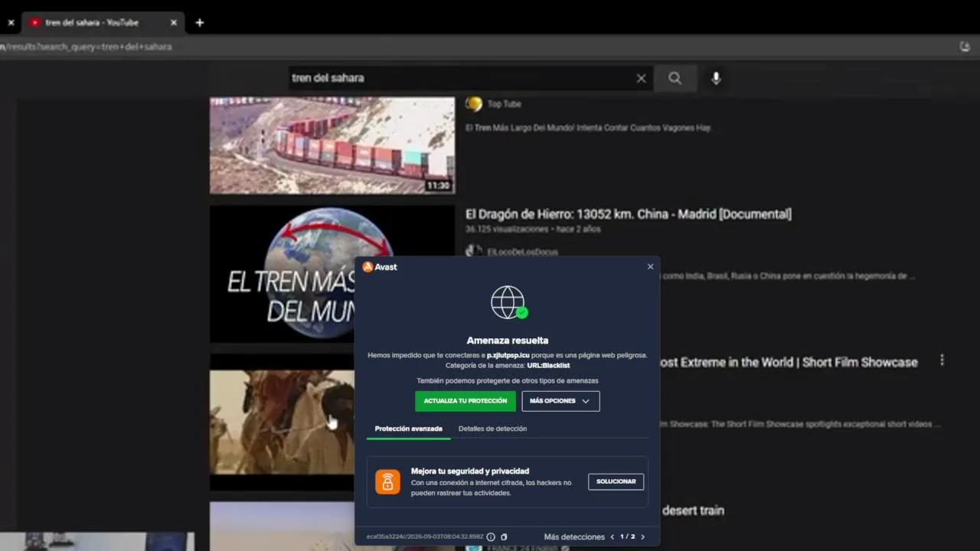Click the globe threat-resolved icon in Avast

point(508,303)
